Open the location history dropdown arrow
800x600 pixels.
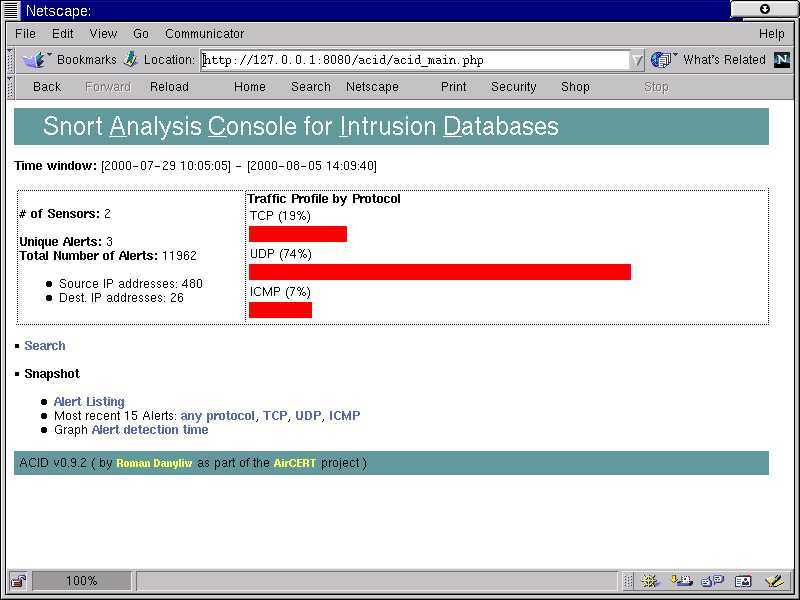click(637, 60)
